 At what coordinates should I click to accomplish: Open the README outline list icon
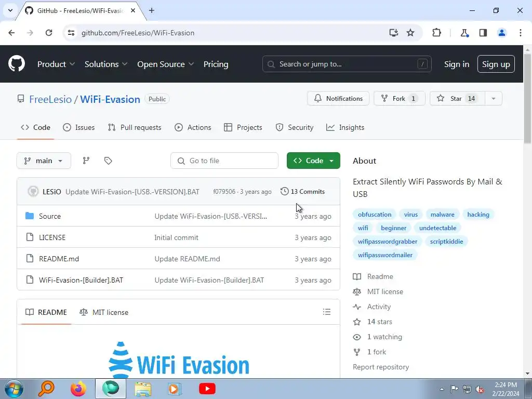point(327,312)
